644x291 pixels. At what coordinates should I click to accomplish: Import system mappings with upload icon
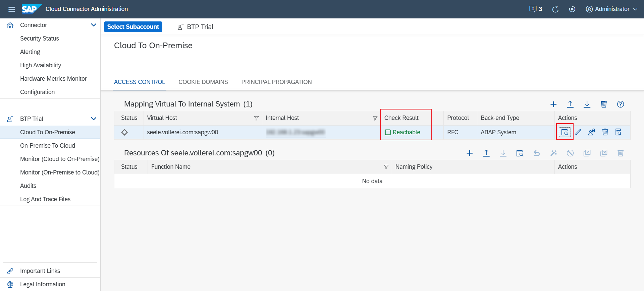click(x=570, y=104)
